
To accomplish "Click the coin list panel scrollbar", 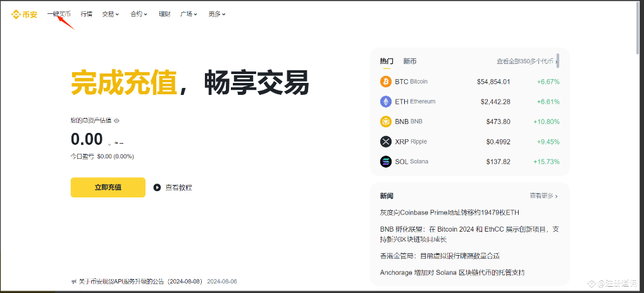I will [x=558, y=61].
